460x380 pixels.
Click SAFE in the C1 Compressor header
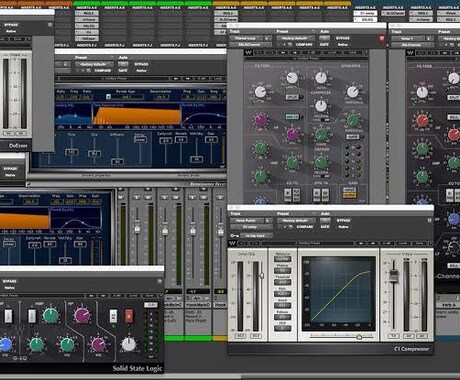coord(325,227)
